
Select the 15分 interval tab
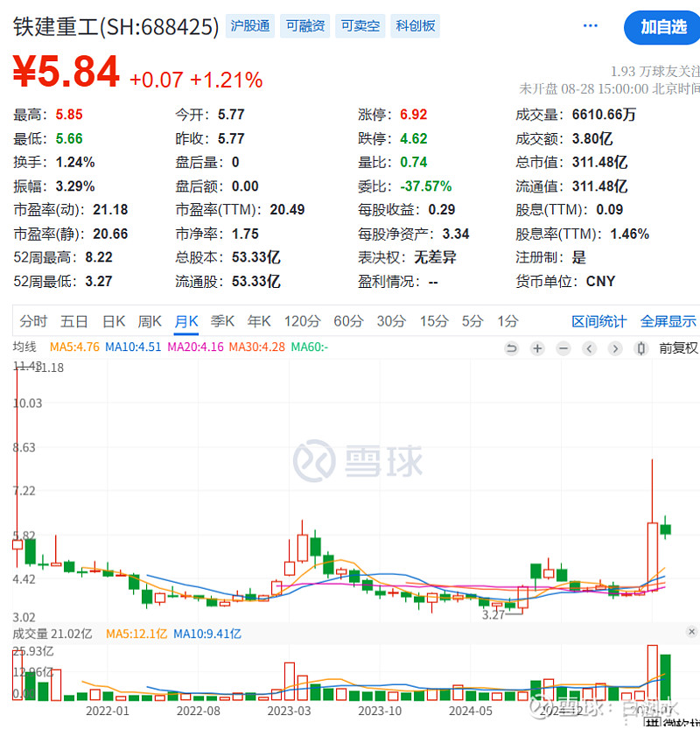click(x=434, y=321)
